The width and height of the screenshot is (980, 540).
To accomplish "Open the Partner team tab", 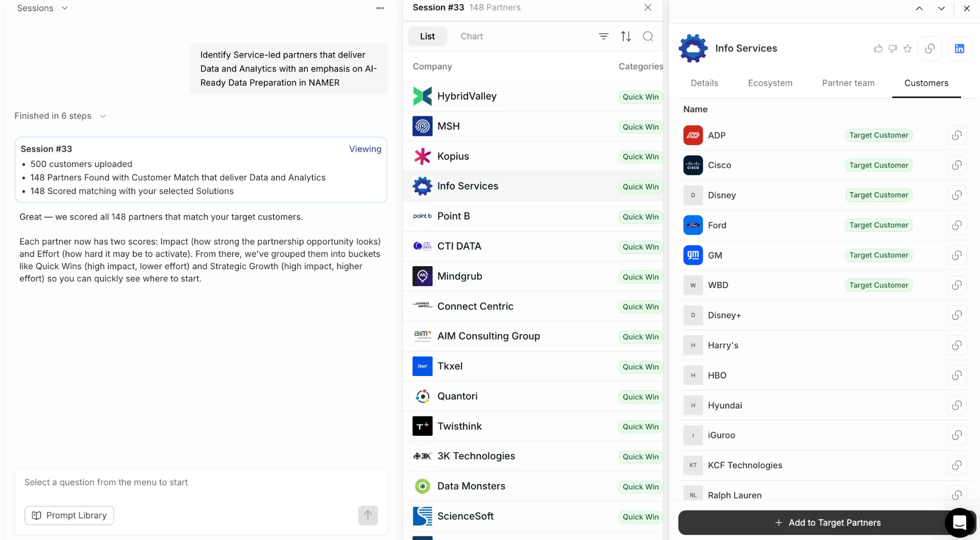I will tap(848, 83).
